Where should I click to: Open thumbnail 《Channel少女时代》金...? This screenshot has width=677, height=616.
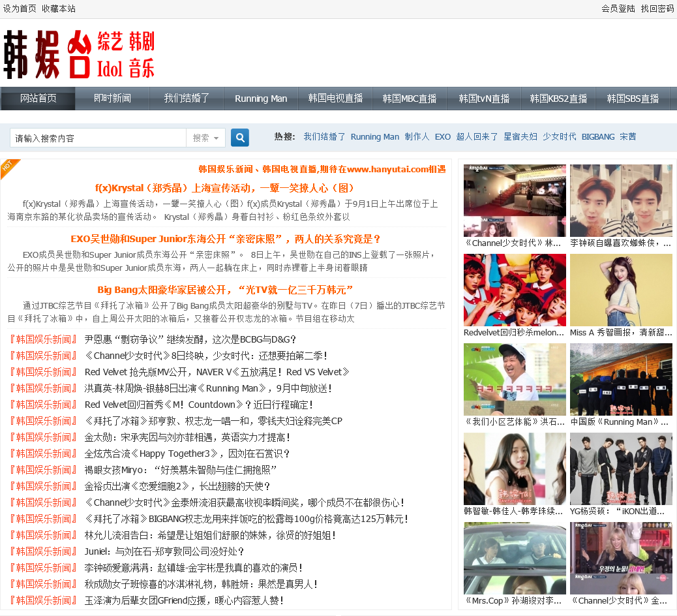[x=621, y=558]
